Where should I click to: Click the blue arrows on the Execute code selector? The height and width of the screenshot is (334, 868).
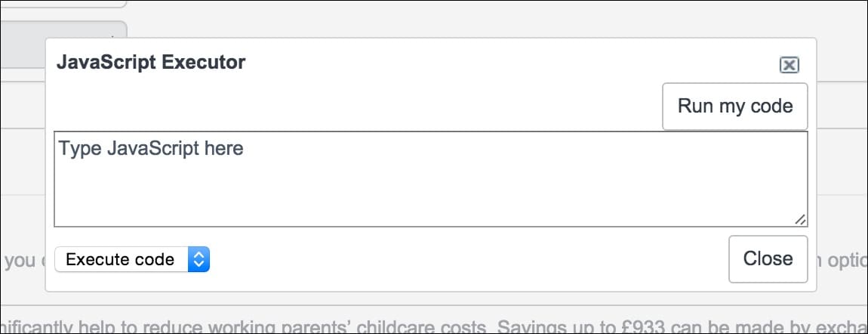pyautogui.click(x=199, y=259)
